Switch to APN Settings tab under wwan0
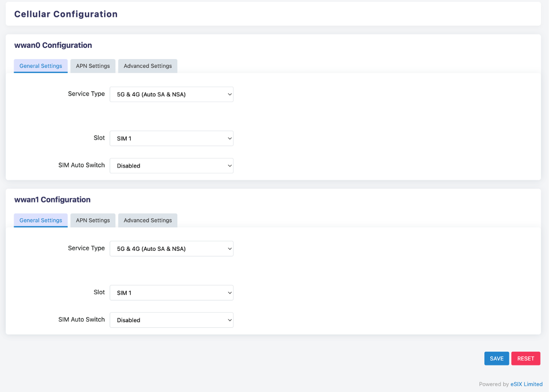 point(92,66)
